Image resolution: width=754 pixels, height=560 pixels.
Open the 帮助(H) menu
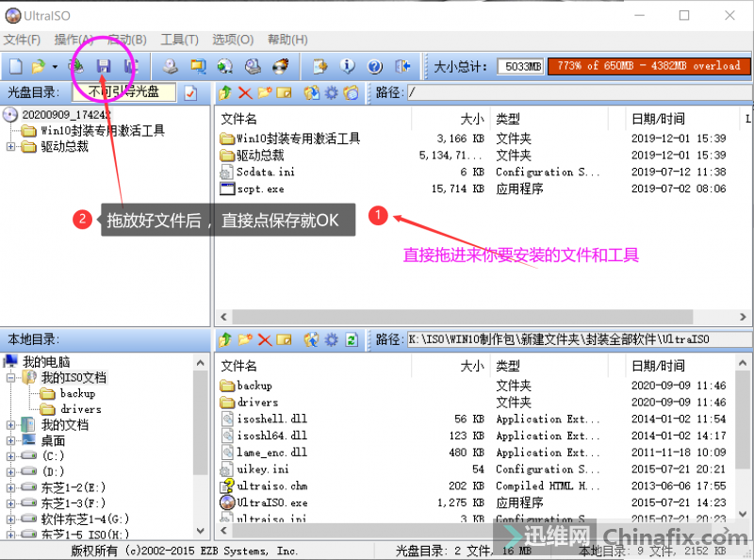(287, 40)
